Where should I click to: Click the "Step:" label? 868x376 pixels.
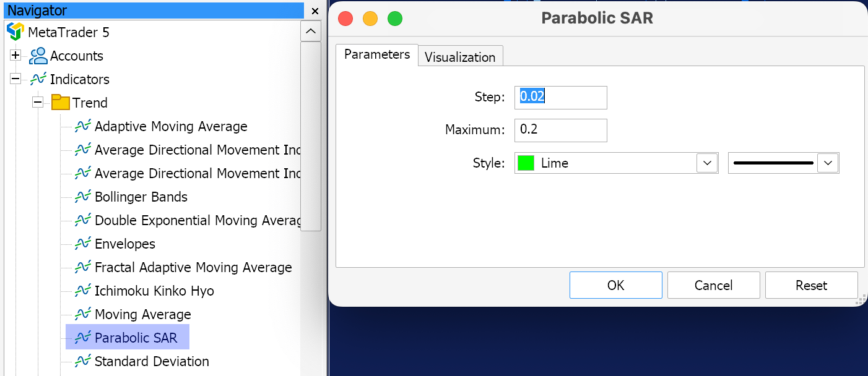pos(490,97)
